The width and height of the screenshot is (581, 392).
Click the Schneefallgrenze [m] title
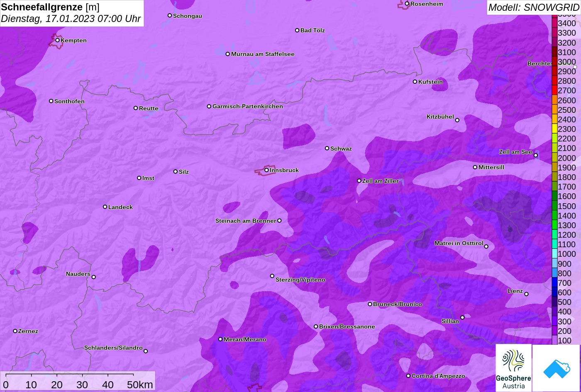click(50, 7)
